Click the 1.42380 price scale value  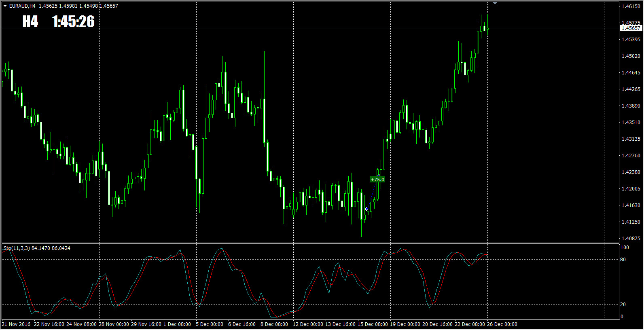point(631,172)
